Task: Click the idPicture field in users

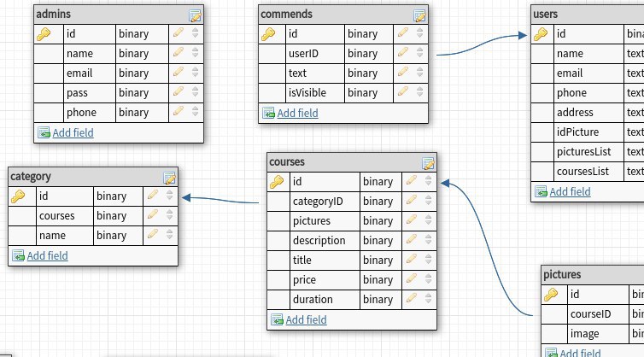Action: tap(577, 132)
